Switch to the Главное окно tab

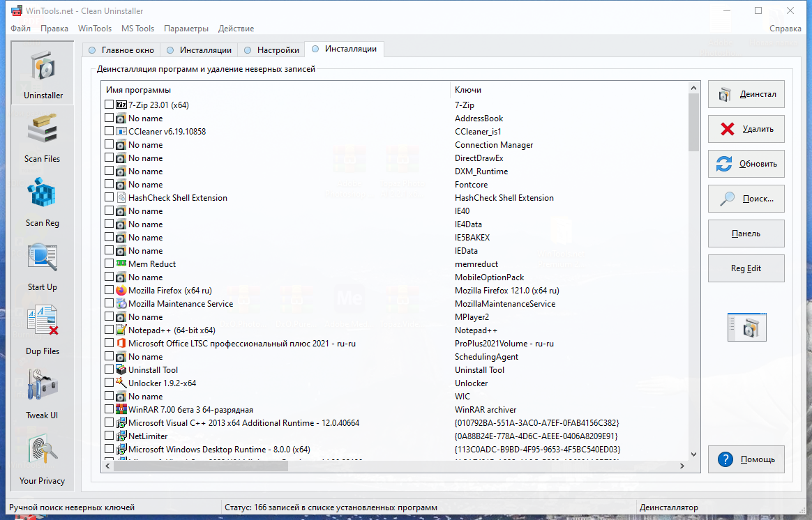click(x=121, y=50)
